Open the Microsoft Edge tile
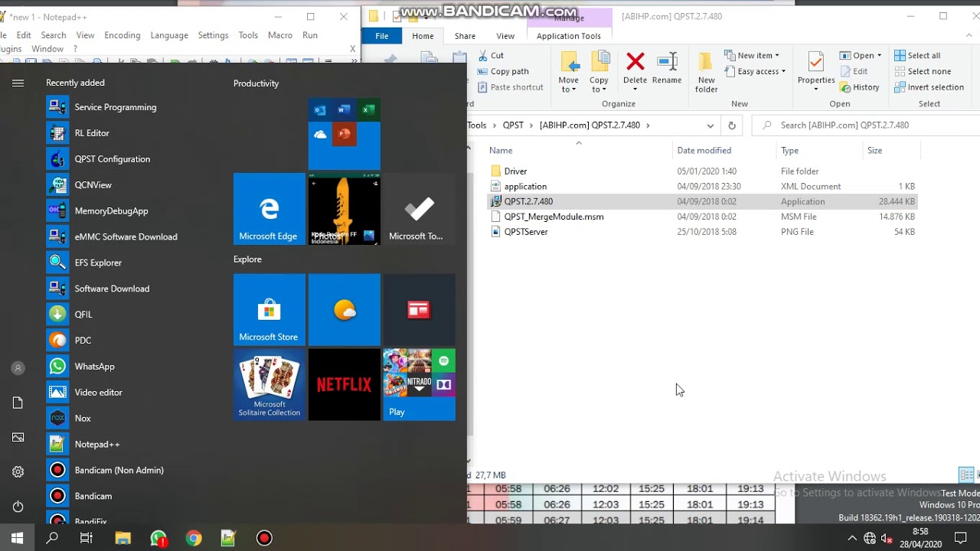Image resolution: width=980 pixels, height=551 pixels. point(269,209)
